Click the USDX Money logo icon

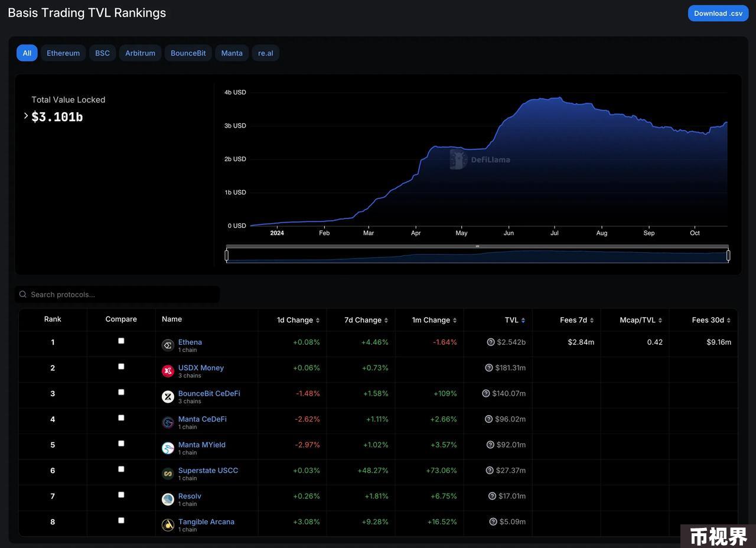click(168, 371)
